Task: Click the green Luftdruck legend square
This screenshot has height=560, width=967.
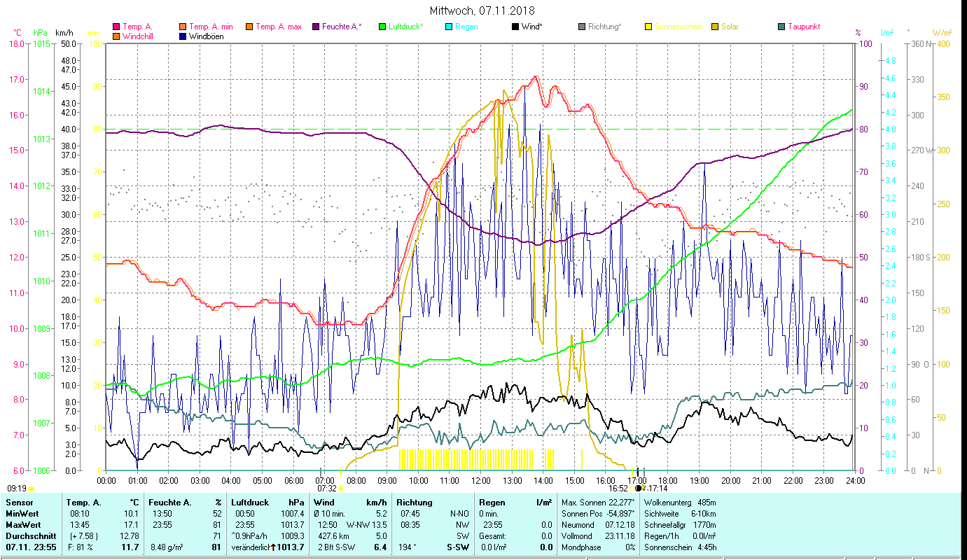Action: (382, 27)
